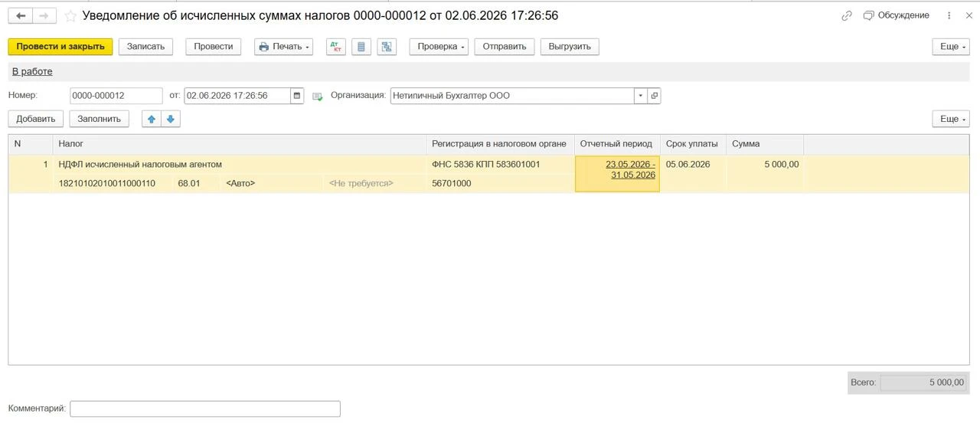Click the Отправить button
The height and width of the screenshot is (423, 980).
pos(505,47)
